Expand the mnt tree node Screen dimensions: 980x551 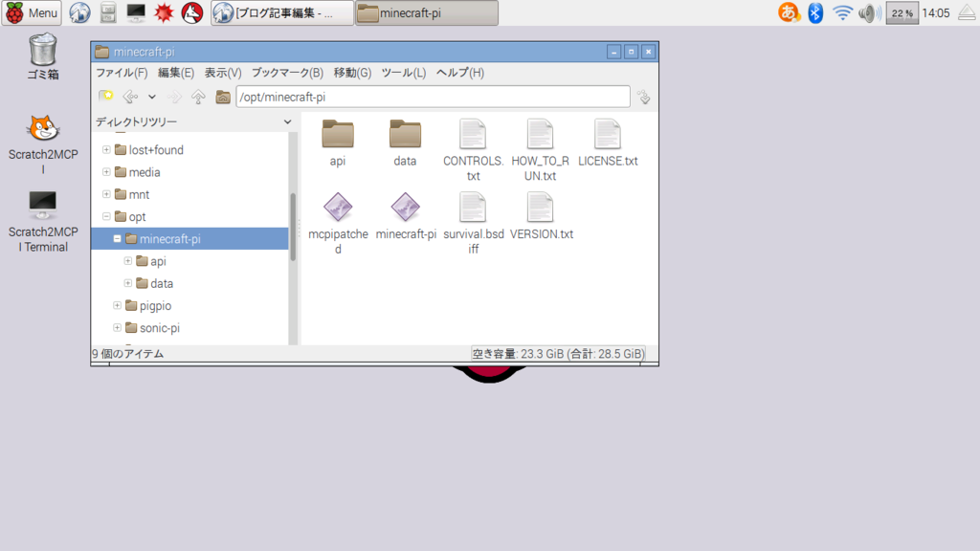[x=106, y=194]
